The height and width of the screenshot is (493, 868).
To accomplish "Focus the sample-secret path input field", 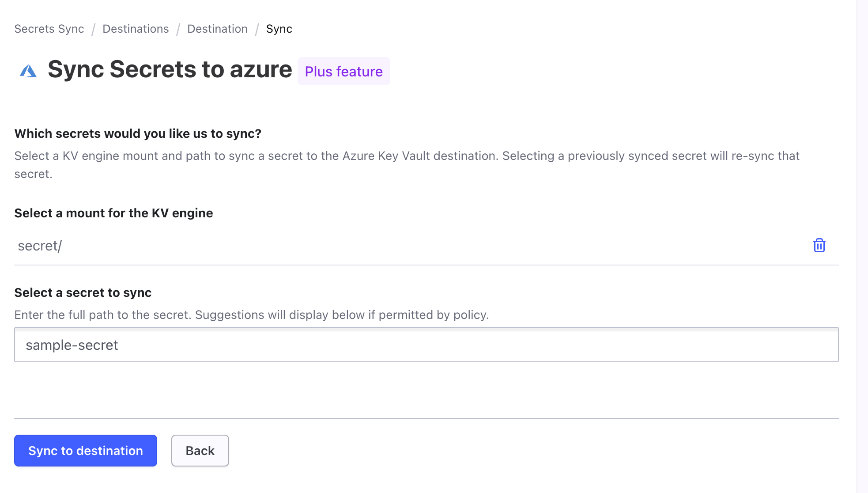I will click(426, 345).
